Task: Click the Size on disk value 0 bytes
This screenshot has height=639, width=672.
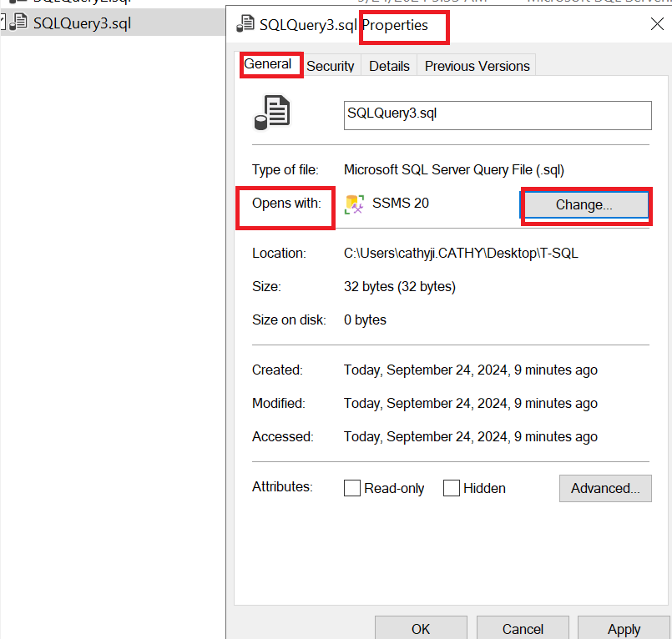Action: [x=365, y=320]
